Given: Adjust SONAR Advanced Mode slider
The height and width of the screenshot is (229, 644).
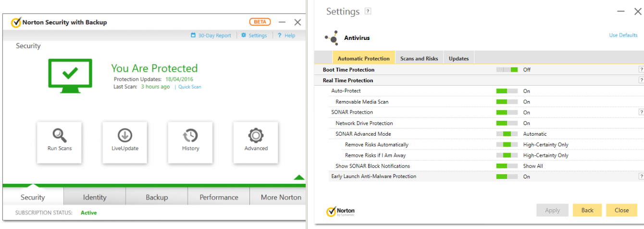Looking at the screenshot, I should coord(507,134).
